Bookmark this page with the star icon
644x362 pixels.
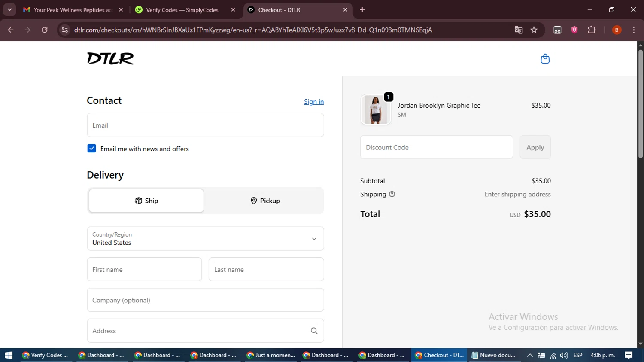tap(534, 30)
